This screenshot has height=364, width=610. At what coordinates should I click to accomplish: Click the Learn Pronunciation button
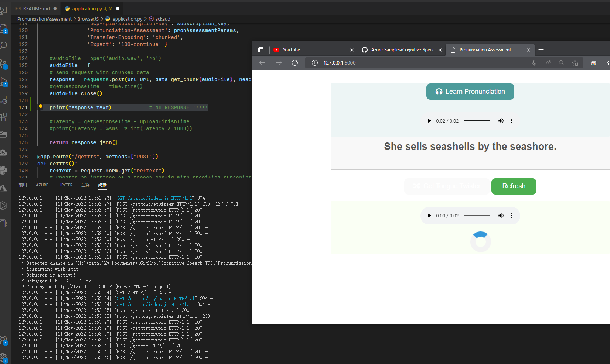point(470,92)
